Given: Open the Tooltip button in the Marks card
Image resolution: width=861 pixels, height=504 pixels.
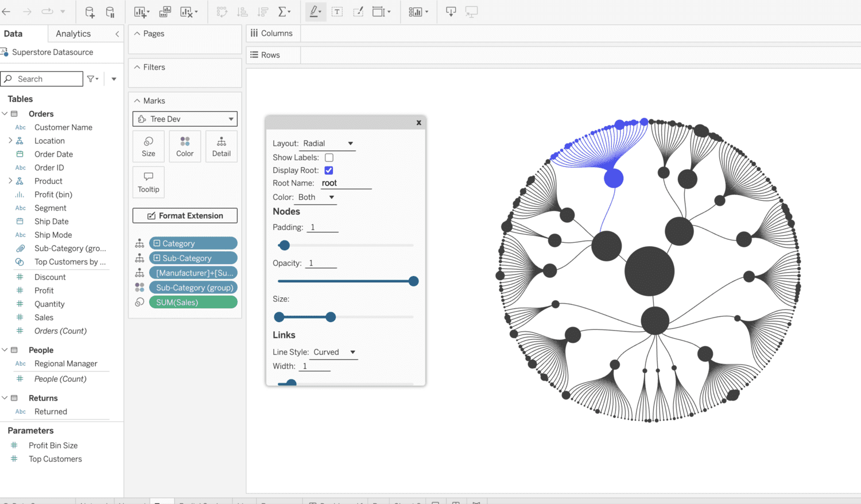Looking at the screenshot, I should click(x=148, y=182).
